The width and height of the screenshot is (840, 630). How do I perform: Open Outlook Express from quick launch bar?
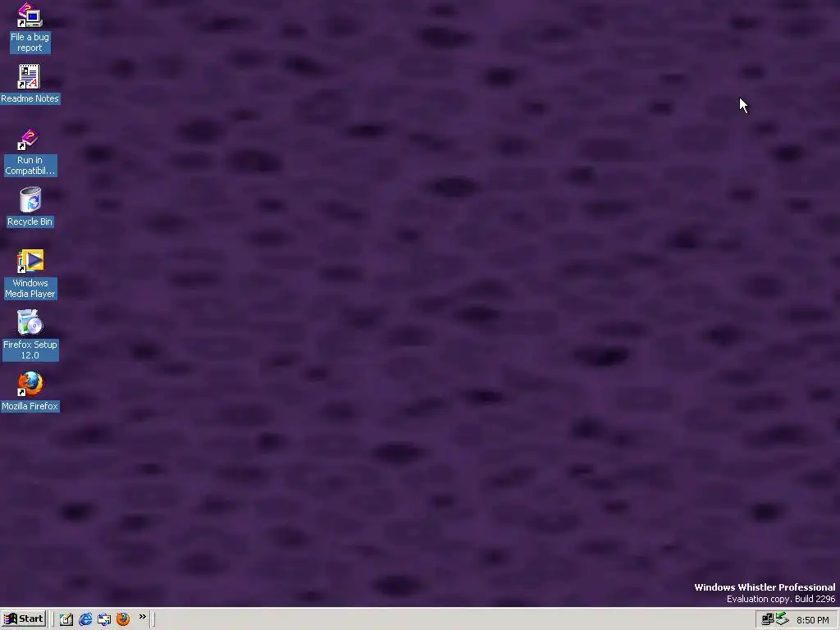point(104,619)
